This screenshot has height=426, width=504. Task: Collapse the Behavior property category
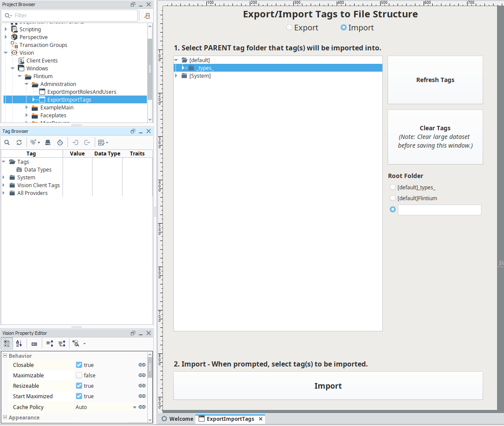coord(5,356)
